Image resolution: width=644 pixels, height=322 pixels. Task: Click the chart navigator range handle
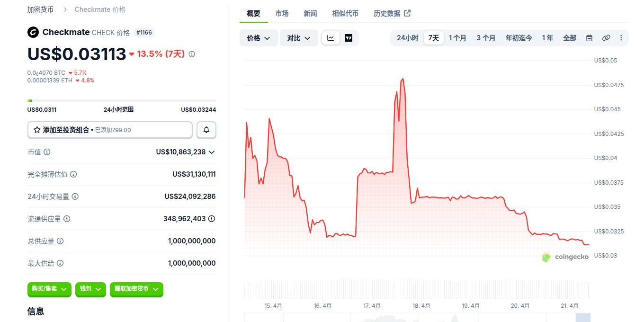(583, 318)
